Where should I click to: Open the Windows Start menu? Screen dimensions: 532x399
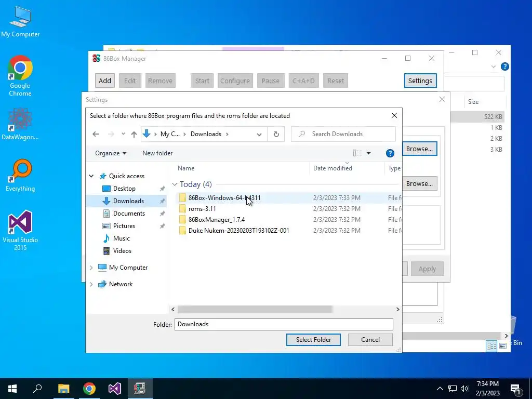pyautogui.click(x=12, y=389)
